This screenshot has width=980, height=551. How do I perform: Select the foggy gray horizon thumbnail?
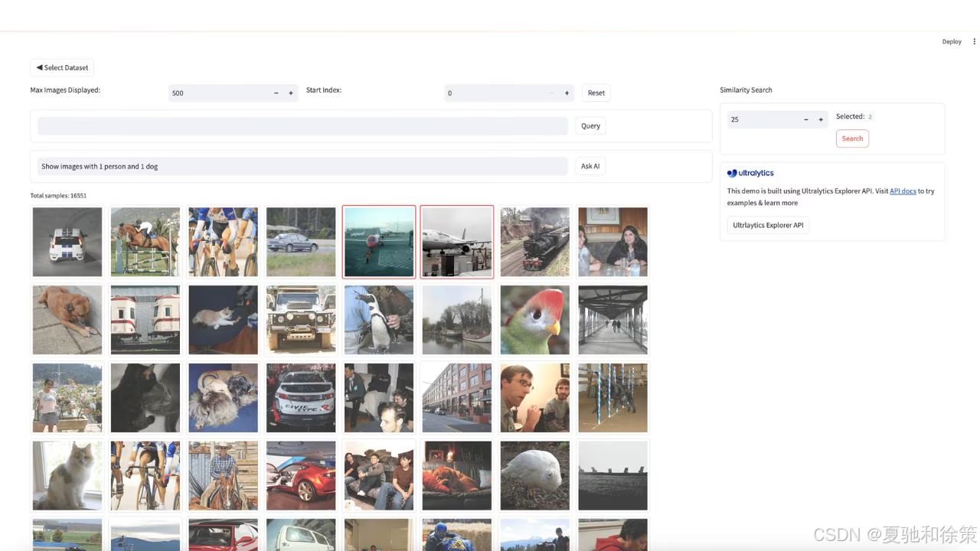coord(612,475)
